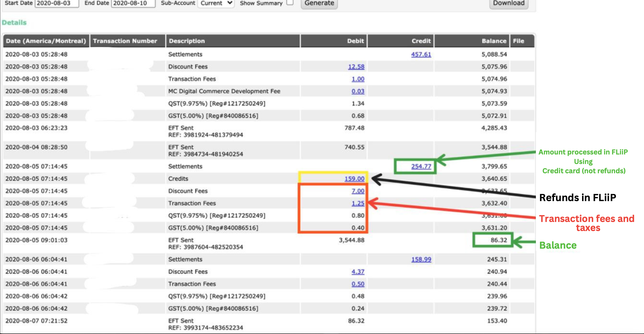Open the 7.00 discount fees link
644x334 pixels.
point(358,191)
